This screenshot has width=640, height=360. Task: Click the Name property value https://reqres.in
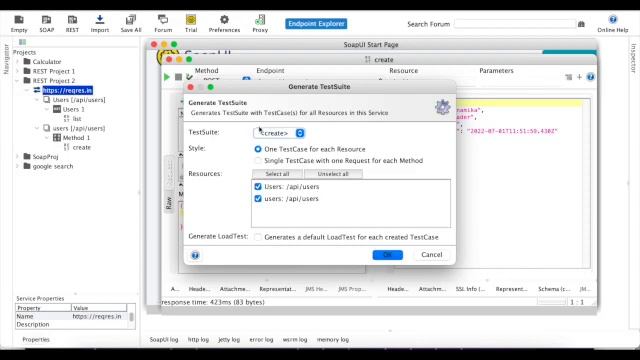click(x=97, y=316)
